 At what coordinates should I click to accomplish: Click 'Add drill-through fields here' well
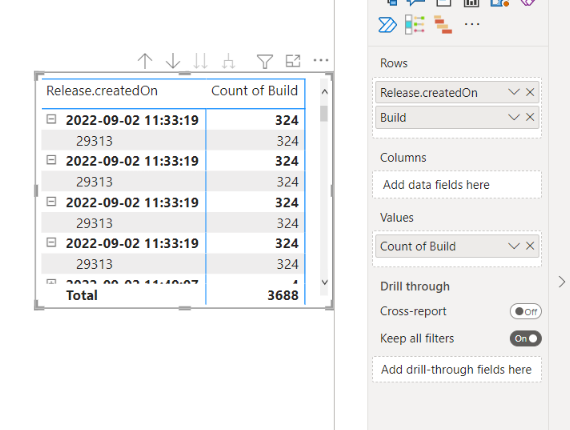[x=457, y=370]
